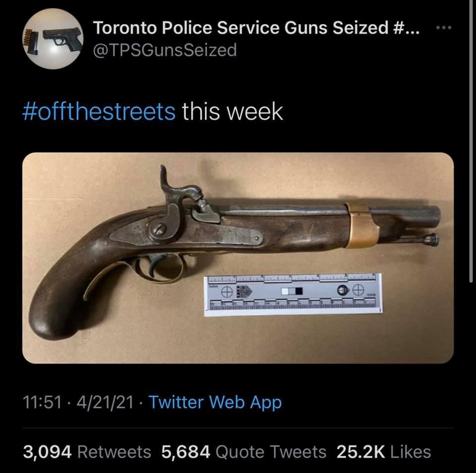The image size is (476, 473).
Task: Open the @TPSGunsSeized handle link
Action: click(165, 50)
